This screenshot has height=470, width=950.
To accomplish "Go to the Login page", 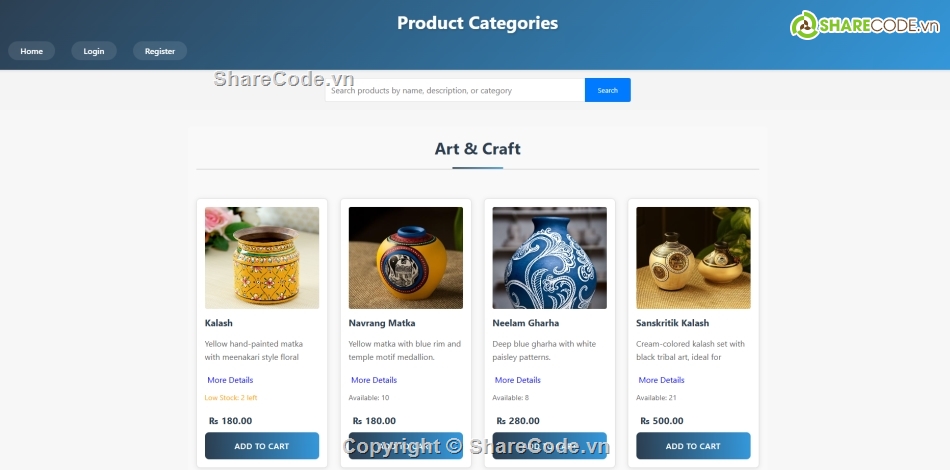I will (x=94, y=51).
